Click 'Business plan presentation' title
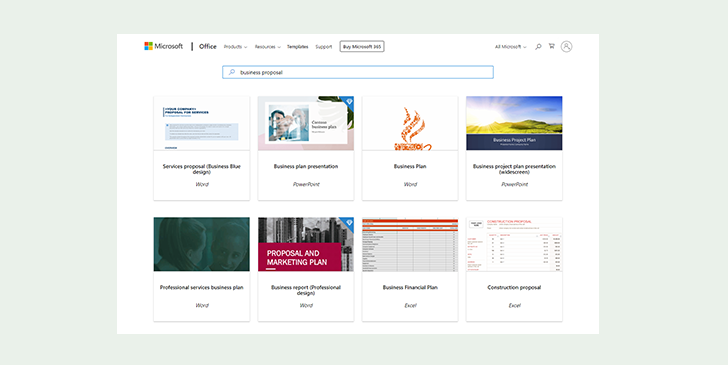The width and height of the screenshot is (728, 365). point(306,166)
